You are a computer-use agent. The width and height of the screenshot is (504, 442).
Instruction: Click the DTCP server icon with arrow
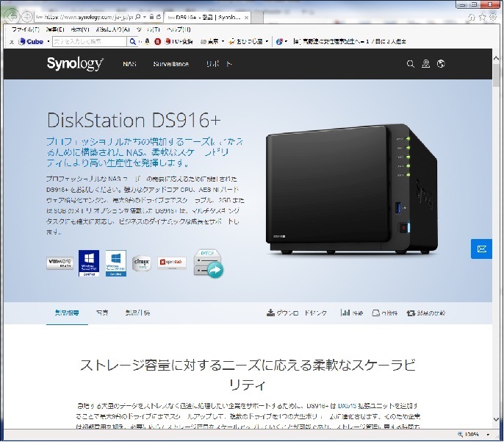tap(209, 263)
